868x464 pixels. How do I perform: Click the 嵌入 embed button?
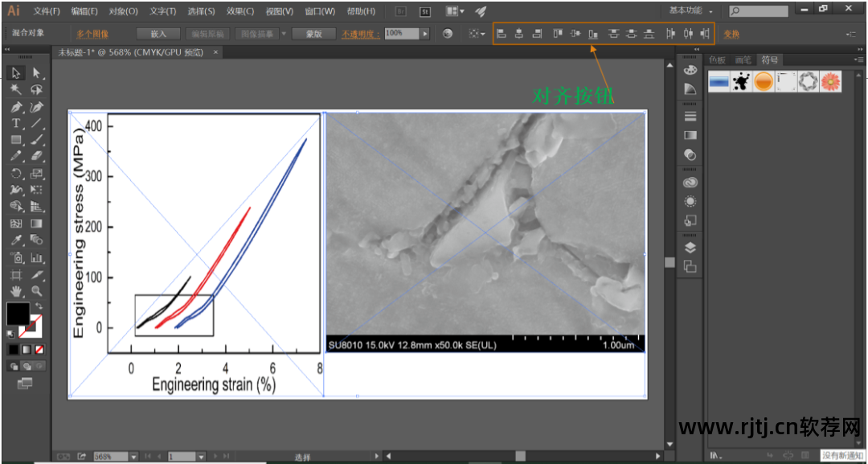(x=158, y=34)
